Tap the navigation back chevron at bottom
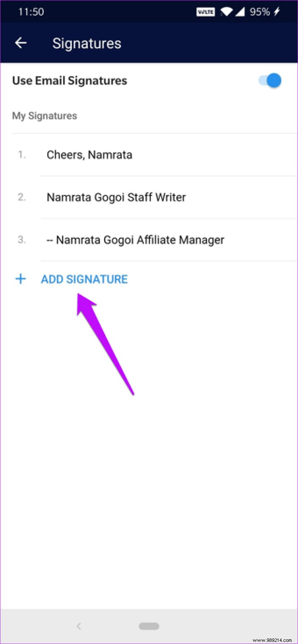Screen dimensions: 298x644 click(79, 626)
